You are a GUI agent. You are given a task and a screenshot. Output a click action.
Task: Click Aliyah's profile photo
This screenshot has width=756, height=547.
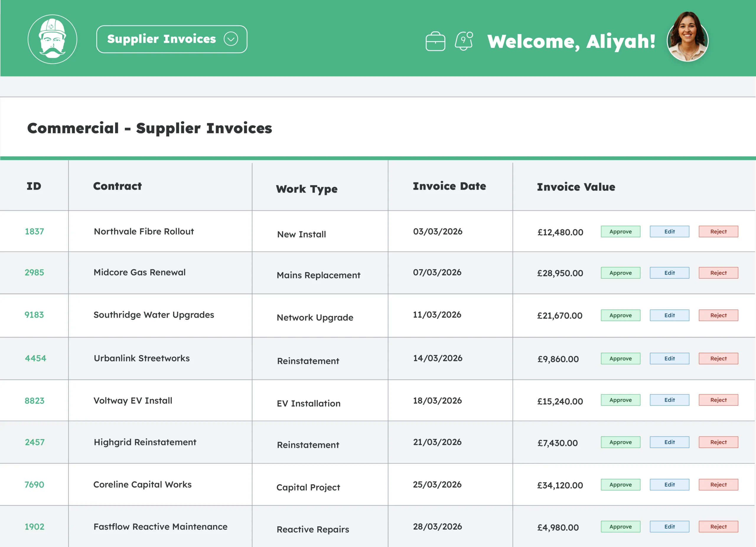(688, 37)
